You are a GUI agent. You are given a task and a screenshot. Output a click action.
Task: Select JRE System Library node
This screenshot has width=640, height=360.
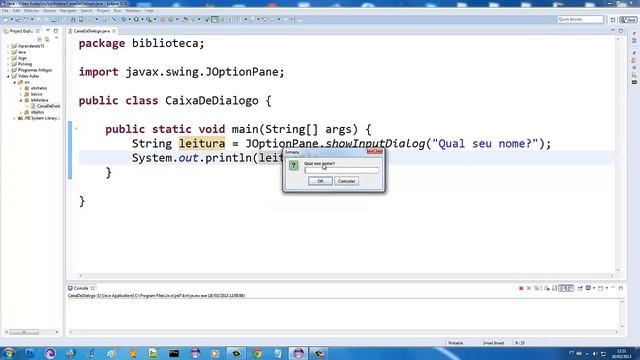tap(38, 118)
